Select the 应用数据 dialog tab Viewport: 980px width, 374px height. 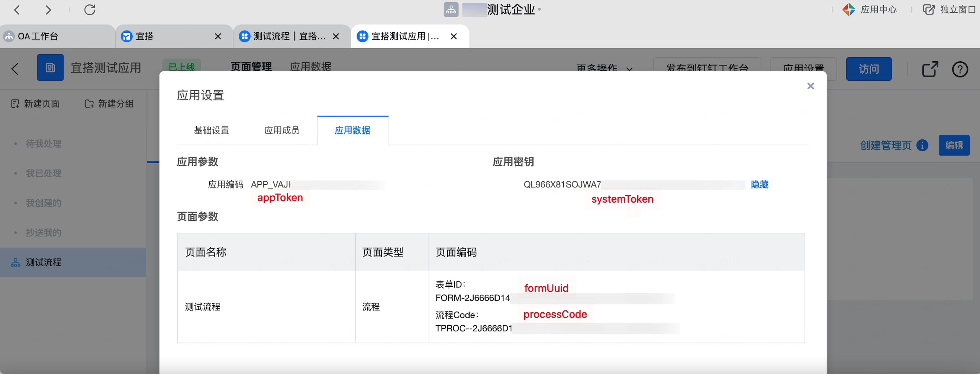pyautogui.click(x=352, y=130)
